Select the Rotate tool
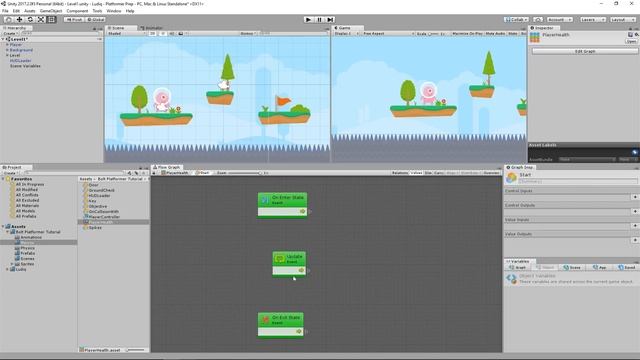Viewport: 640px width, 360px height. [30, 19]
